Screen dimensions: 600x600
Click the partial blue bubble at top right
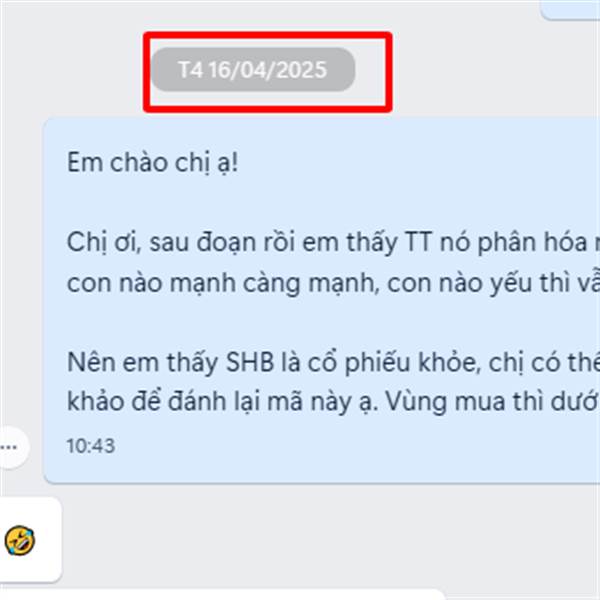pos(570,10)
